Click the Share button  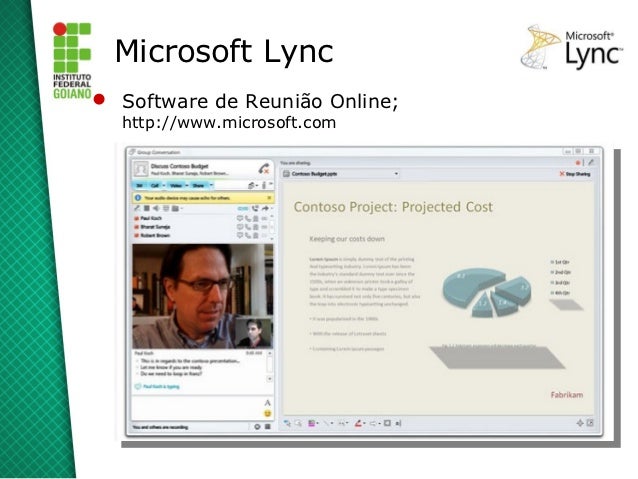coord(199,186)
